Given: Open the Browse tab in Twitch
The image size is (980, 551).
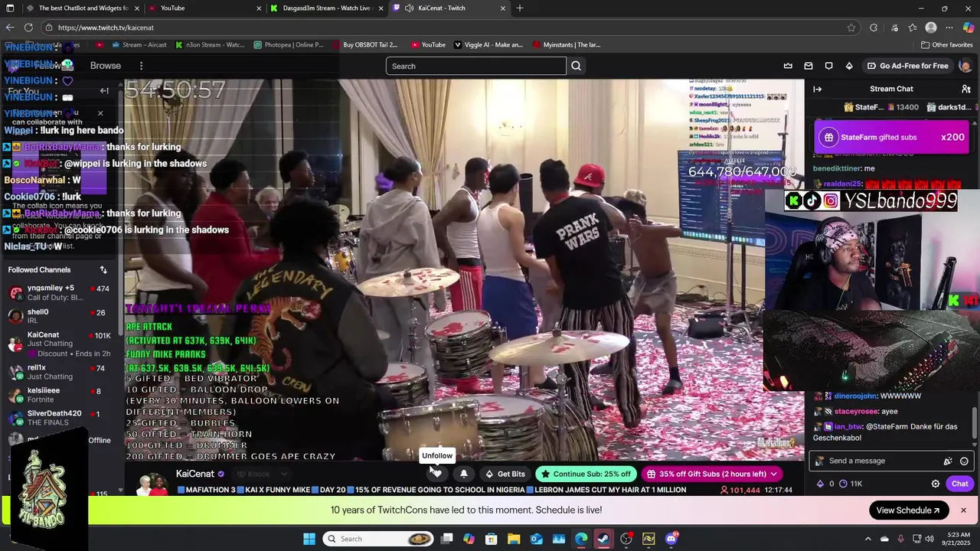Looking at the screenshot, I should point(106,66).
